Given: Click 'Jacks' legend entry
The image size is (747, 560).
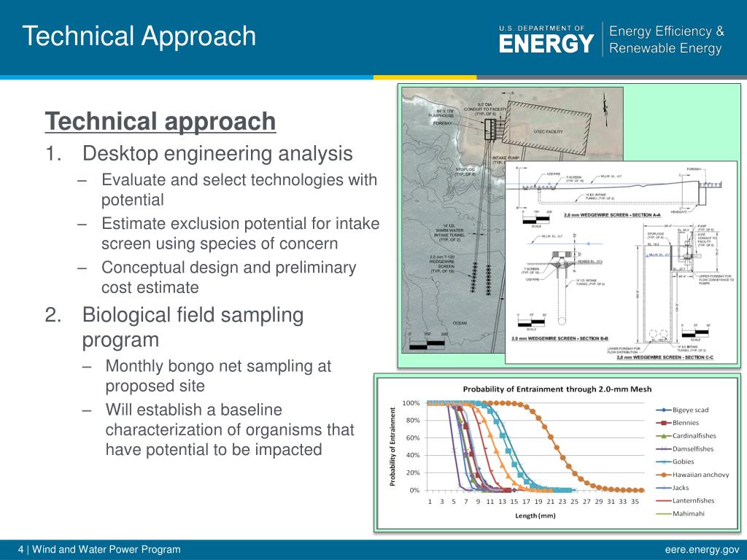Looking at the screenshot, I should click(673, 488).
